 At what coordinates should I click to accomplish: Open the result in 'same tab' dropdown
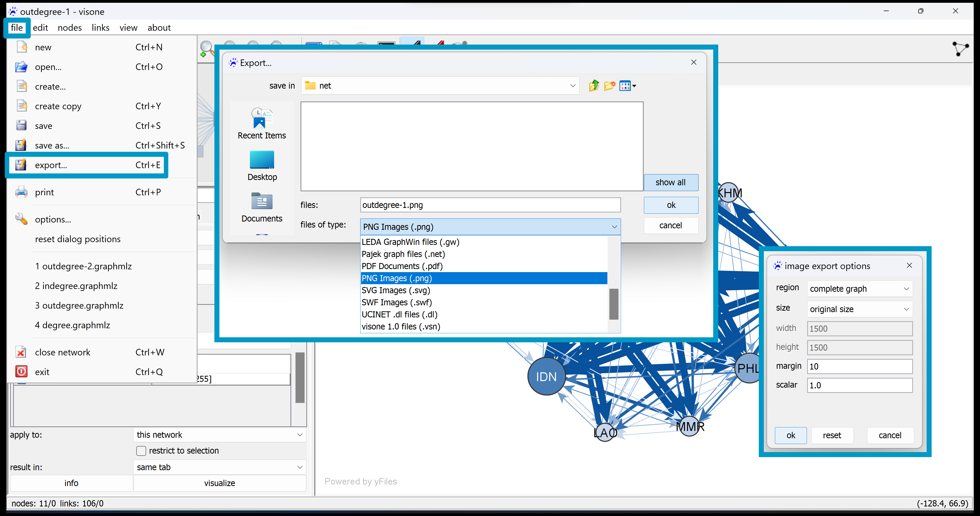point(220,467)
